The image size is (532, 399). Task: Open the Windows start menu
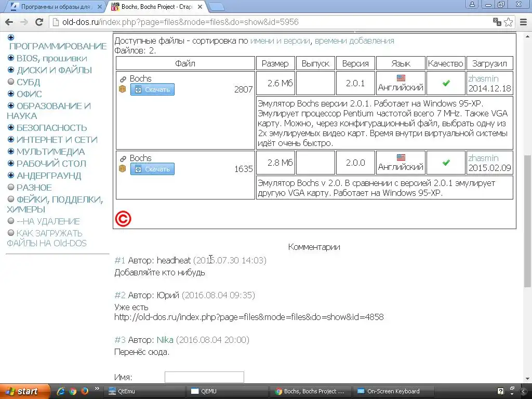click(x=24, y=391)
